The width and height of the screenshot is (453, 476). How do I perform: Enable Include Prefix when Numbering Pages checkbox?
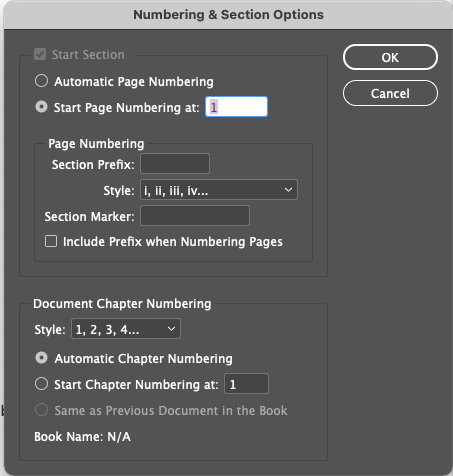pos(51,241)
